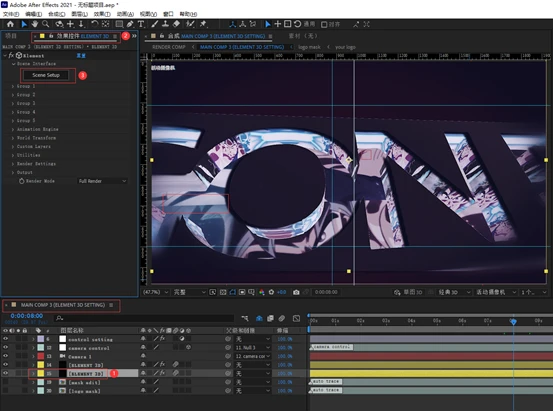Toggle the mask and shape path visibility icon
Image resolution: width=554 pixels, height=412 pixels.
(x=232, y=292)
